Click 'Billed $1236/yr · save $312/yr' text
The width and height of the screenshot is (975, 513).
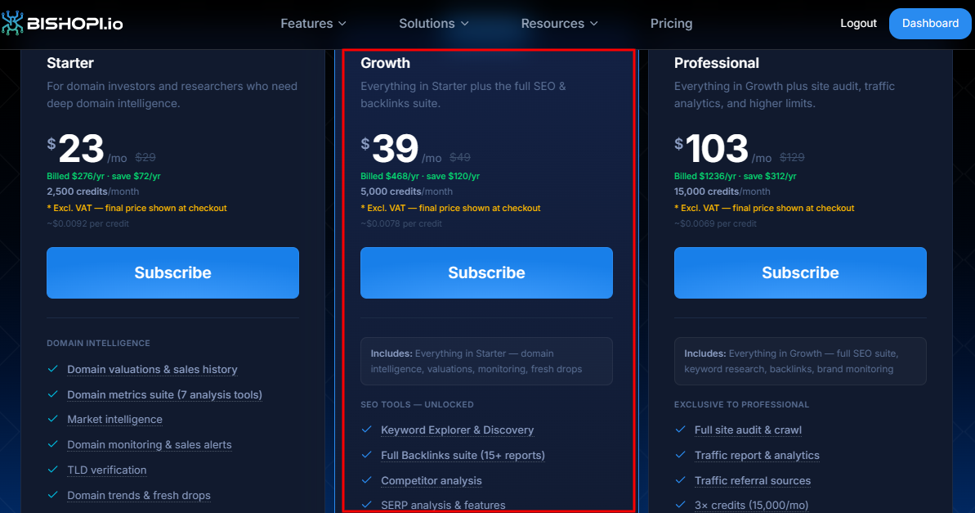[x=735, y=176]
